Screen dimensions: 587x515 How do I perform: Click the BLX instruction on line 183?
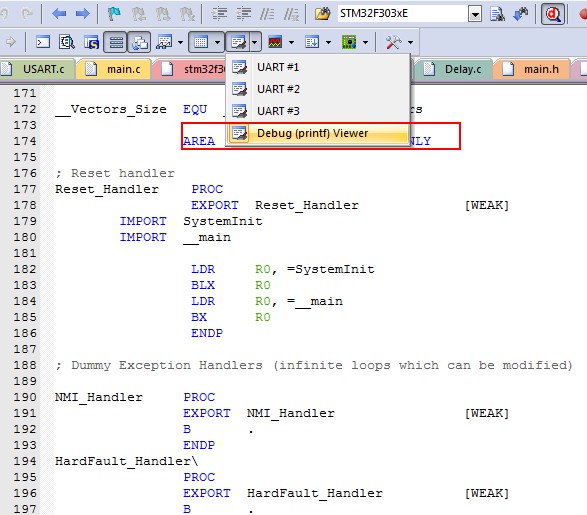coord(203,285)
